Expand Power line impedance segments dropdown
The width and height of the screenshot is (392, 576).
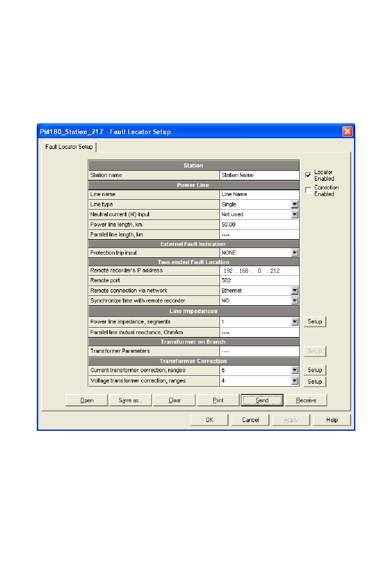[295, 322]
